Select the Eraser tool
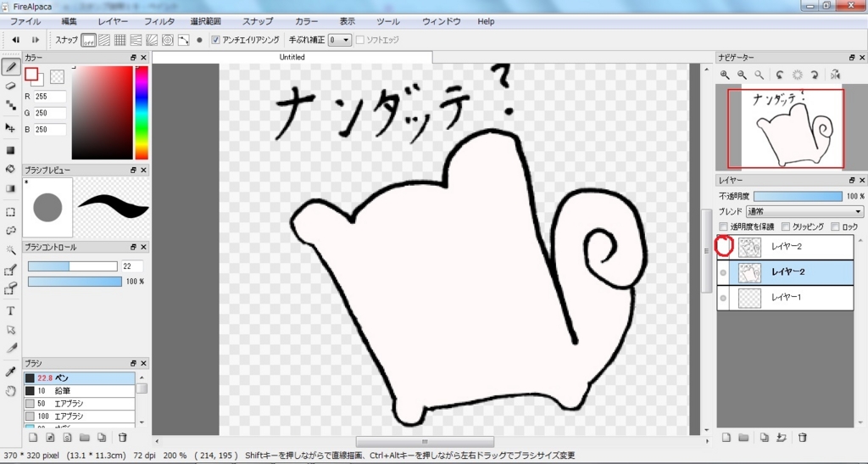Viewport: 868px width, 464px height. point(10,86)
